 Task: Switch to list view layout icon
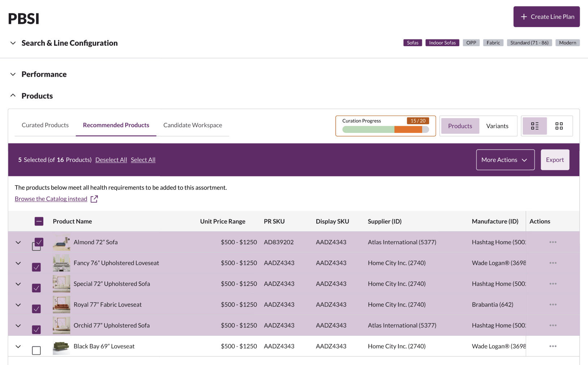(x=535, y=126)
